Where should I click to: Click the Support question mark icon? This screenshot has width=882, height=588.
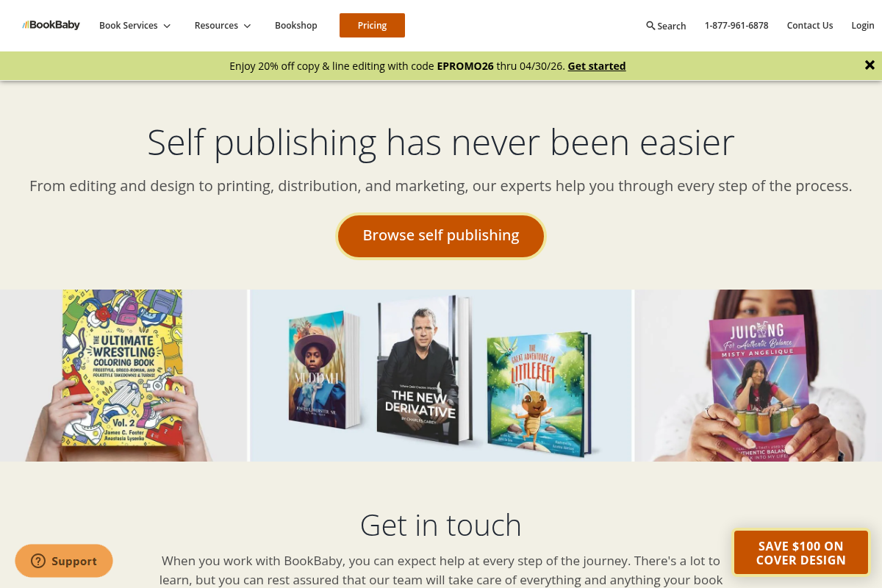point(38,562)
